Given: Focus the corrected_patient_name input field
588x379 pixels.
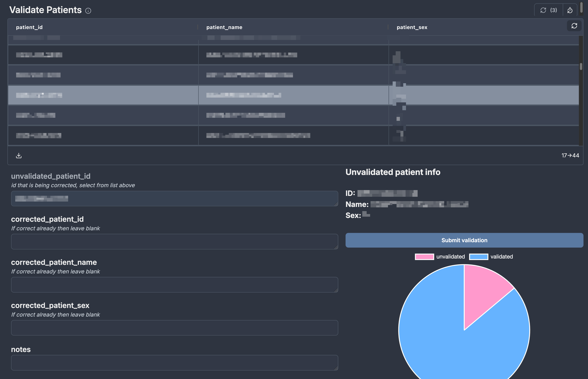Looking at the screenshot, I should pos(174,285).
